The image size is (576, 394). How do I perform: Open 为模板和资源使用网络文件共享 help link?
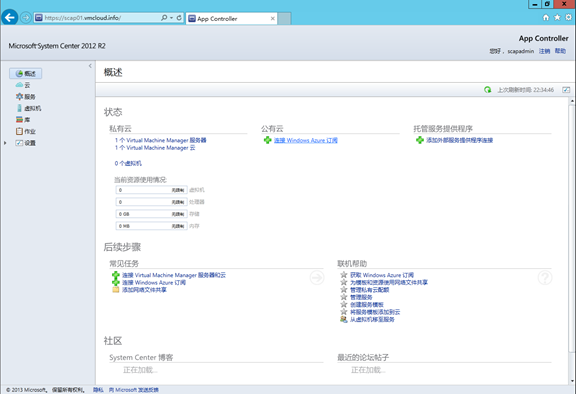pos(389,282)
